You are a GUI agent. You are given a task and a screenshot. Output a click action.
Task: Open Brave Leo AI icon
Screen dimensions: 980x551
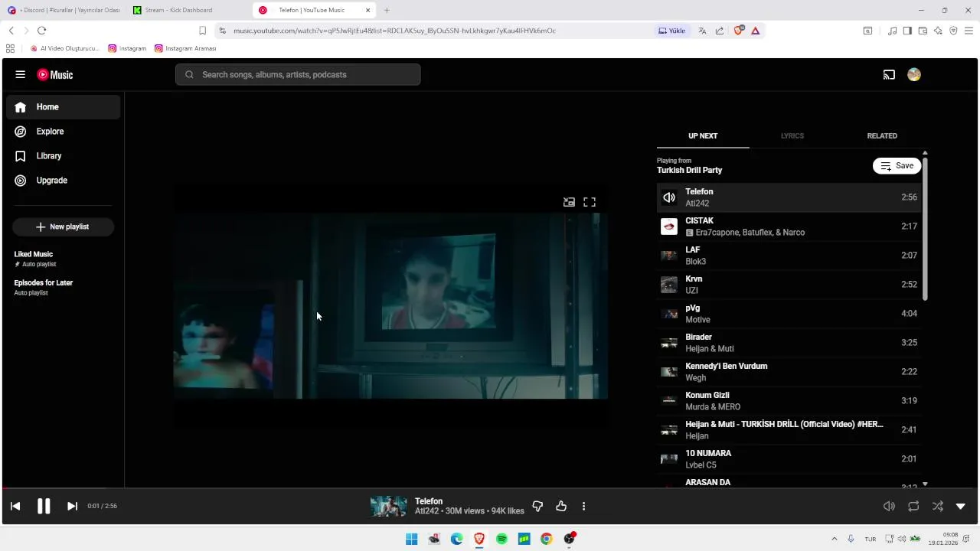(x=938, y=31)
